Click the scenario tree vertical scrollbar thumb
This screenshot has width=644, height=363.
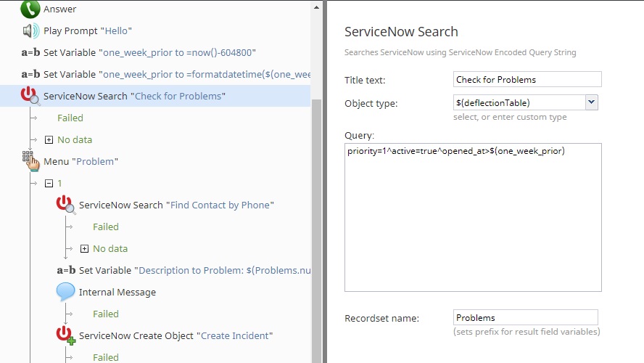[x=316, y=230]
